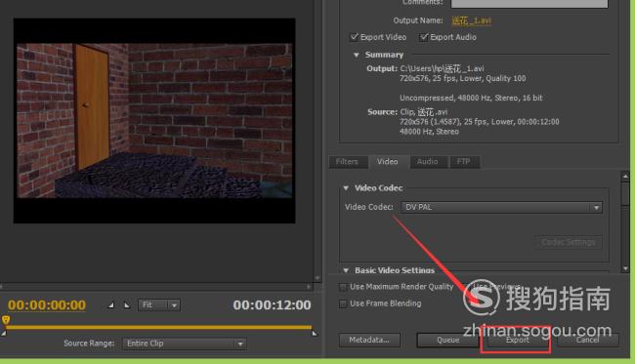This screenshot has height=364, width=635.
Task: Click the settings panel scroll up arrow
Action: (x=625, y=177)
